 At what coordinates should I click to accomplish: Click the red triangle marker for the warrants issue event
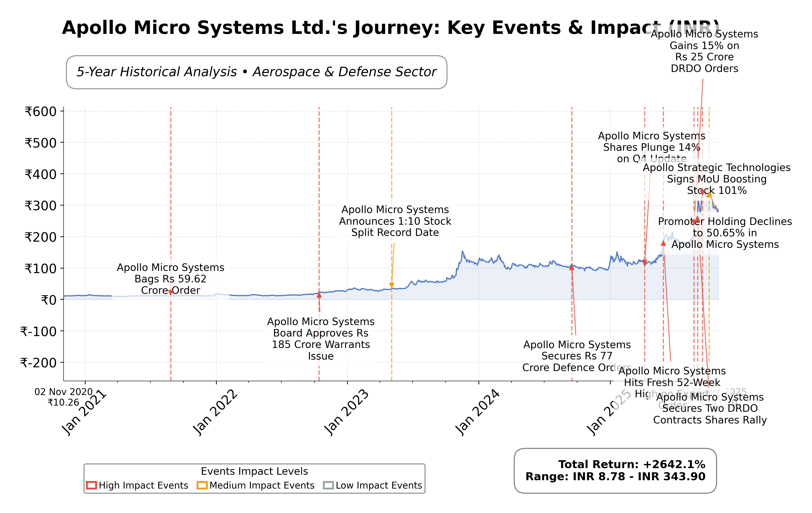pyautogui.click(x=319, y=295)
